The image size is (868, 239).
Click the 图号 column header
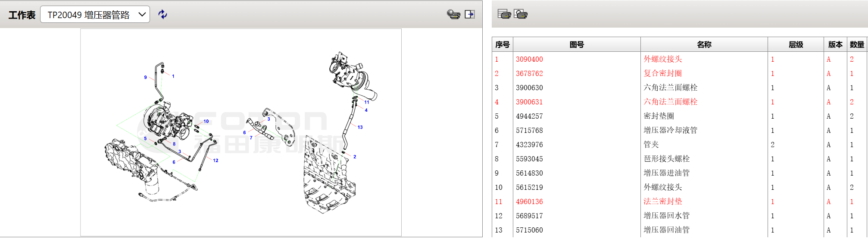[576, 44]
